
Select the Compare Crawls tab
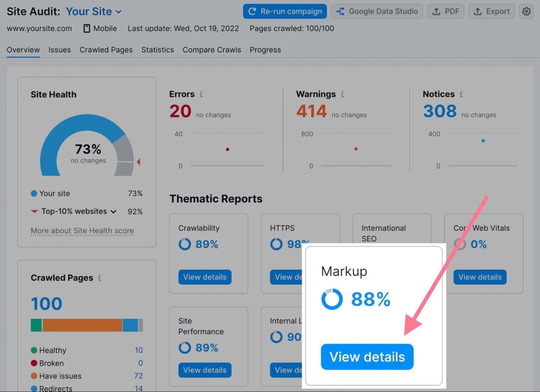(212, 49)
